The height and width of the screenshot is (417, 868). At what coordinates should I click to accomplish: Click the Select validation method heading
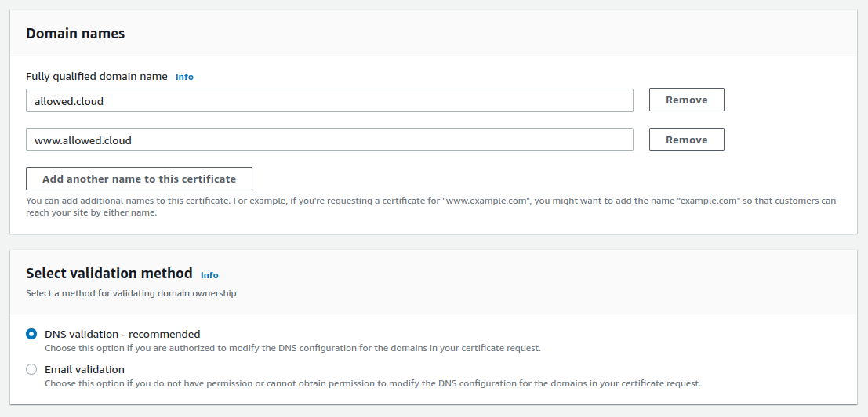109,274
